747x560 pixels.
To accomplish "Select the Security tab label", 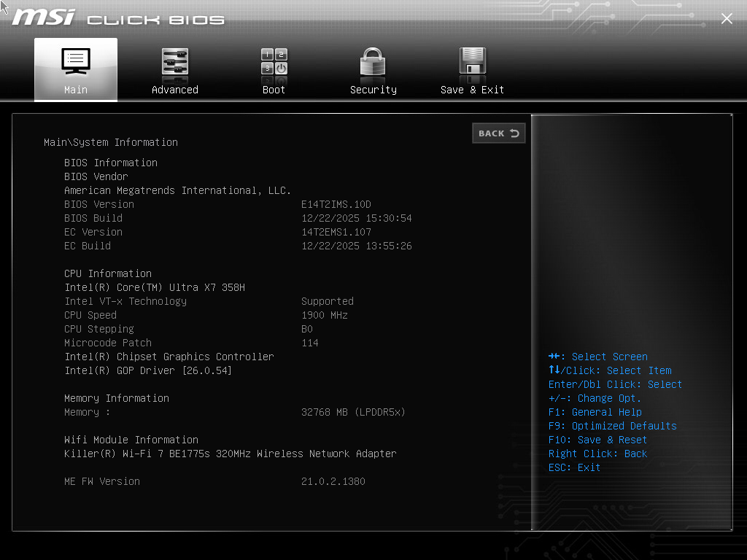I will 373,90.
